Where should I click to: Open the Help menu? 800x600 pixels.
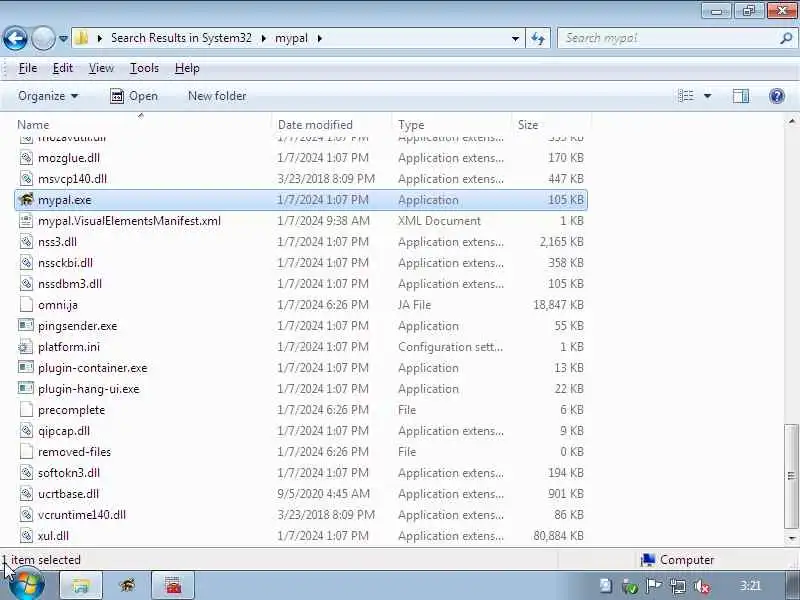(x=187, y=68)
